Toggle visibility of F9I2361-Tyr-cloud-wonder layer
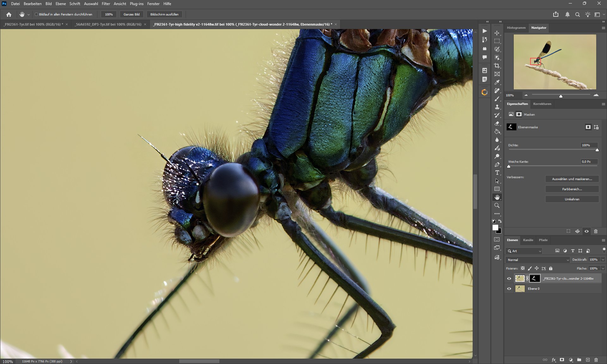Viewport: 607px width, 364px height. [509, 278]
